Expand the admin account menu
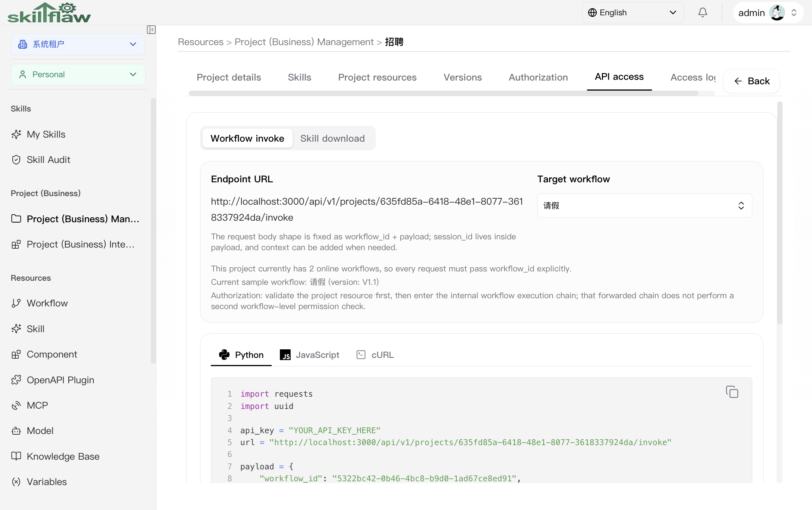The width and height of the screenshot is (812, 510). point(768,13)
